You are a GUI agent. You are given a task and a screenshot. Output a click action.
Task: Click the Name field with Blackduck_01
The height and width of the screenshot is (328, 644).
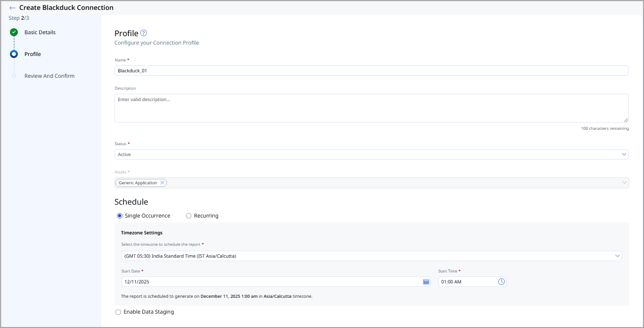tap(371, 71)
